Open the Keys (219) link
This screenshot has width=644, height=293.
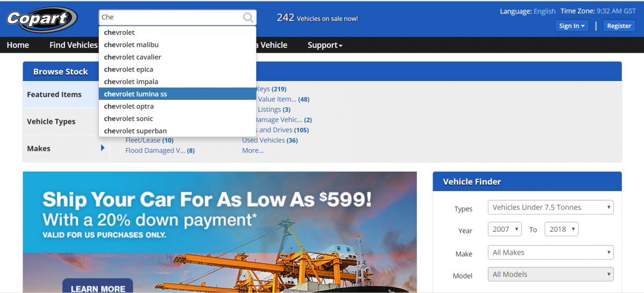point(272,89)
